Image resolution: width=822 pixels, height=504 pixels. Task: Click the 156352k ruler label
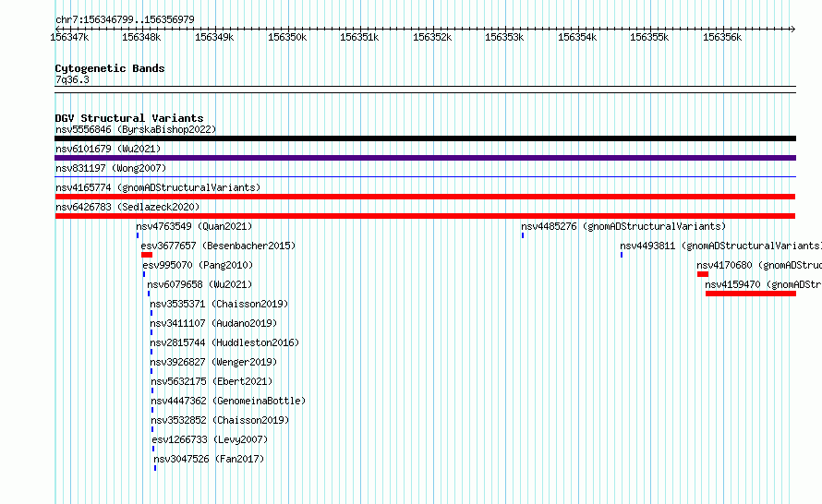tap(432, 37)
